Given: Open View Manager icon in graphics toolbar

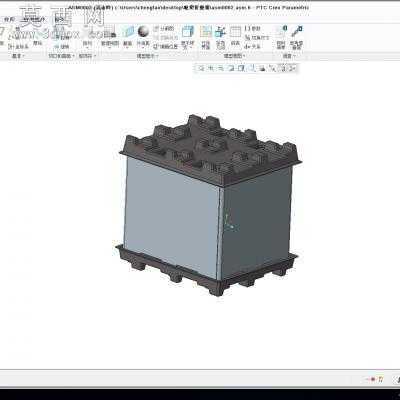Looking at the screenshot, I should [x=262, y=68].
